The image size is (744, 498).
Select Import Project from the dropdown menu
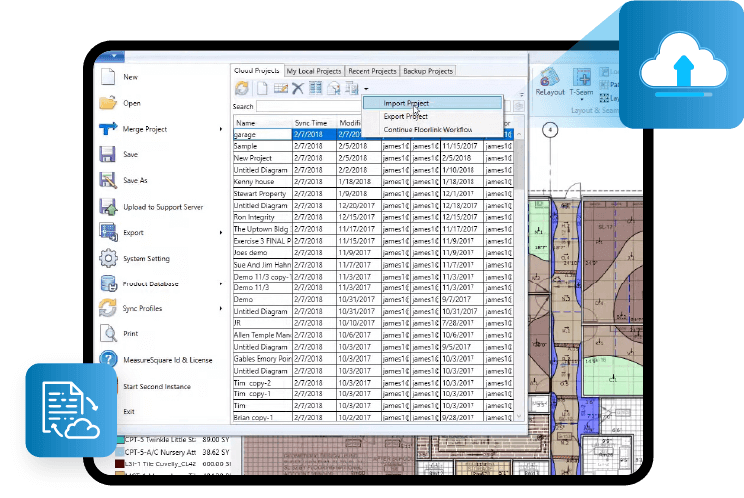pos(406,103)
